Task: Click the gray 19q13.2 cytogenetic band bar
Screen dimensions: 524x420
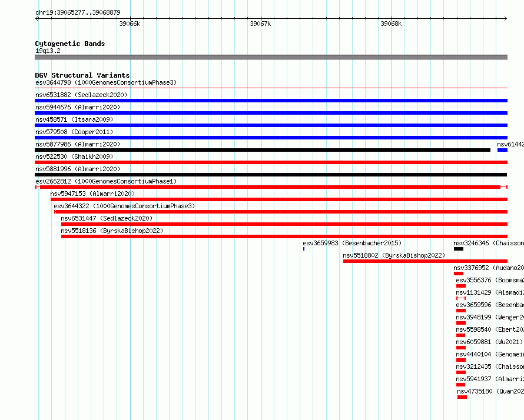Action: 271,57
